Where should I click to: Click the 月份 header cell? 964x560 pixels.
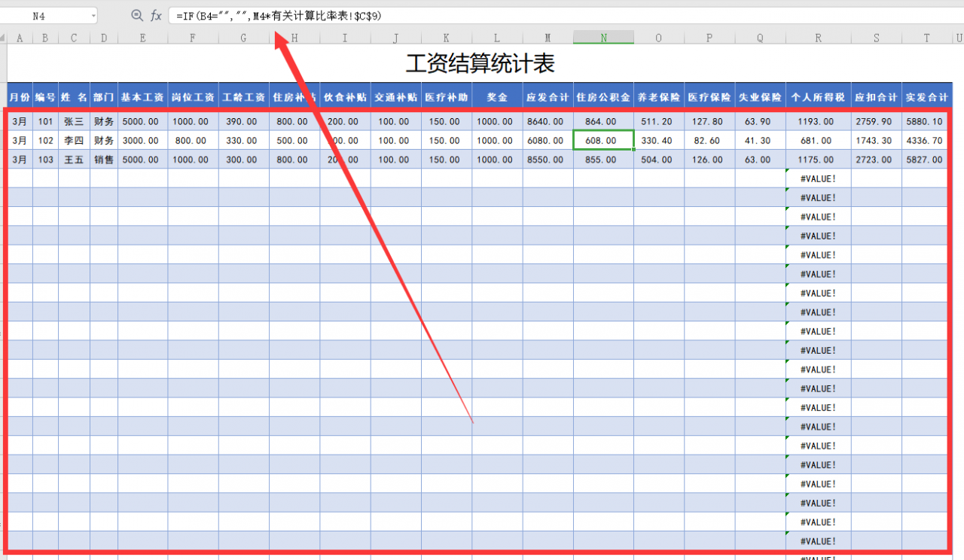pyautogui.click(x=19, y=96)
